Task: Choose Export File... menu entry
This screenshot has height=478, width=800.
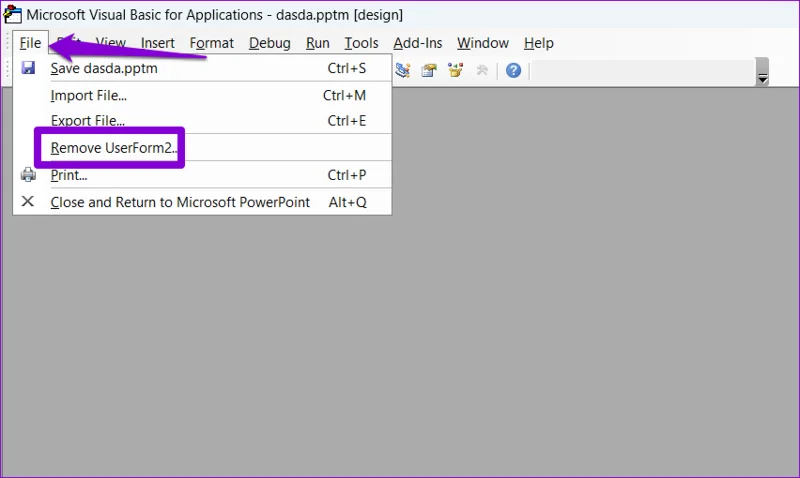Action: 202,120
